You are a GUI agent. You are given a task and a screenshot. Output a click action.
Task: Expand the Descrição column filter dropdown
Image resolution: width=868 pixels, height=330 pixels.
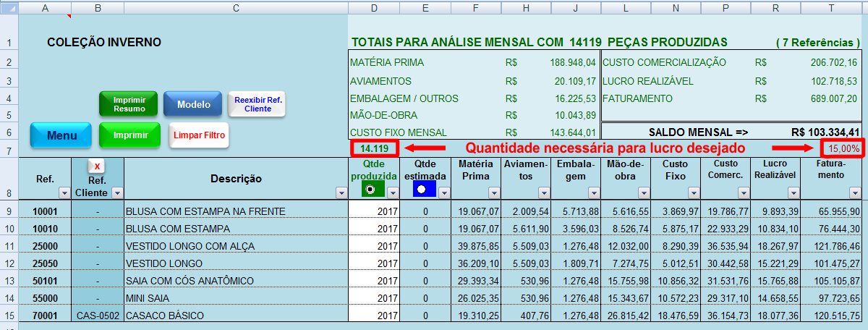click(341, 193)
